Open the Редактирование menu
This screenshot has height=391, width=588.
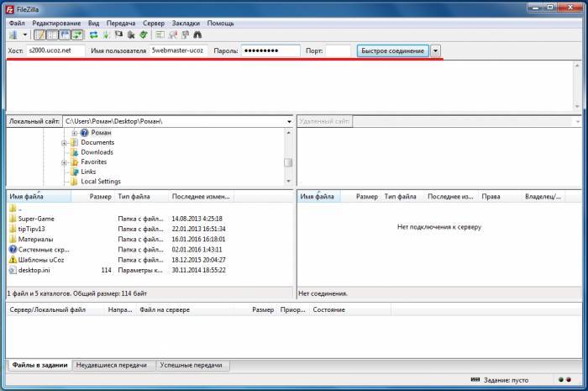(x=56, y=23)
